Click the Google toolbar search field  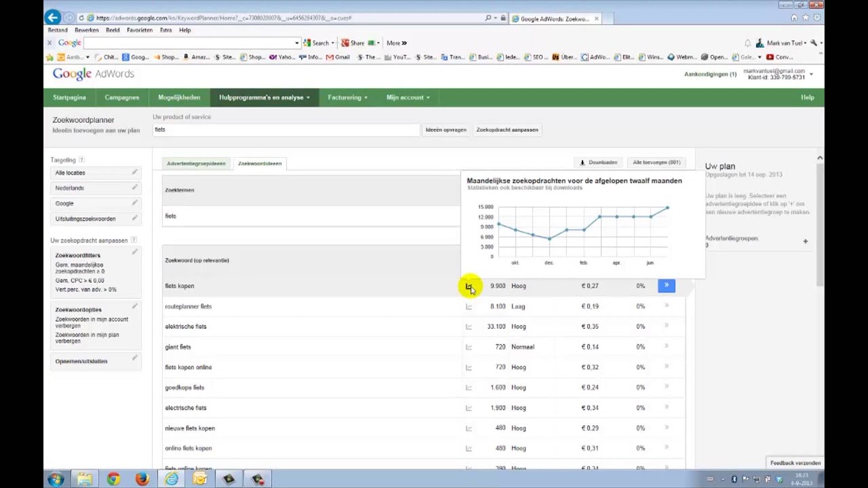pos(190,43)
